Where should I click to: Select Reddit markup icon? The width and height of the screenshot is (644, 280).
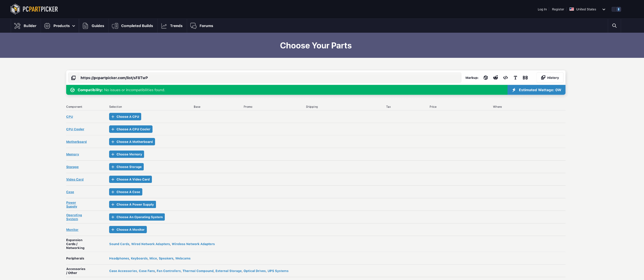pos(496,78)
